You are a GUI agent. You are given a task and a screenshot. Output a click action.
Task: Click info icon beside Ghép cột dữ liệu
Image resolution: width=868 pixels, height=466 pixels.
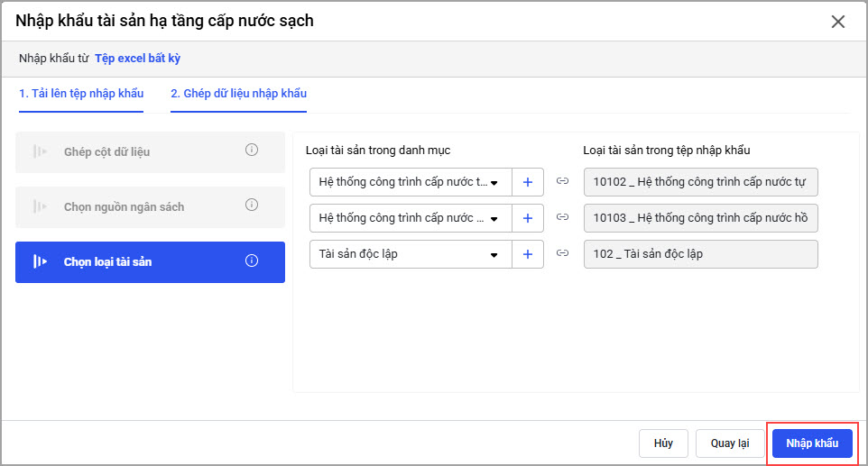pyautogui.click(x=252, y=151)
